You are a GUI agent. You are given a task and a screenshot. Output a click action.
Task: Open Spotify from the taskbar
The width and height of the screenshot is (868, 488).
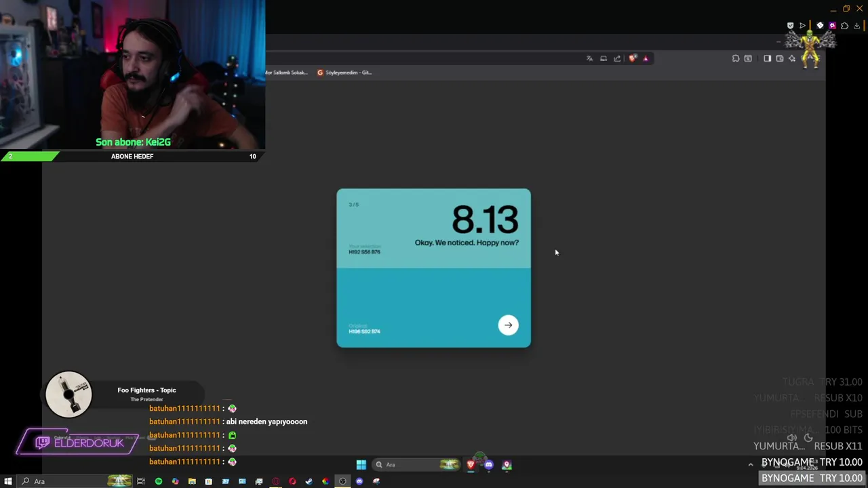point(159,481)
